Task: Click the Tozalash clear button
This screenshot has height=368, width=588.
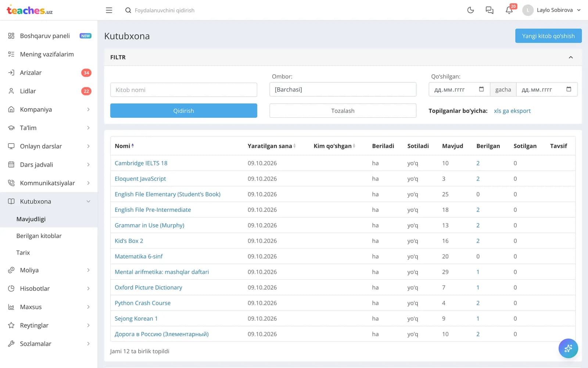Action: (x=343, y=111)
